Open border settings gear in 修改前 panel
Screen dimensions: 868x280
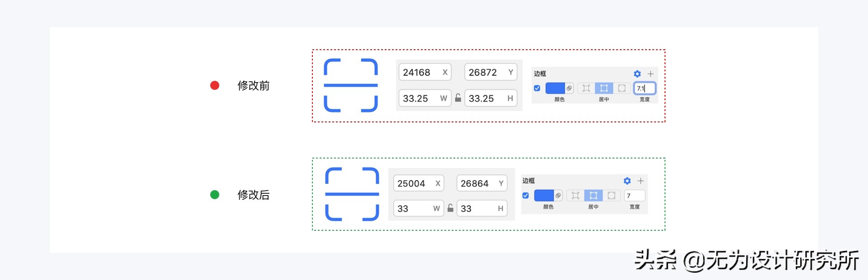[x=637, y=74]
